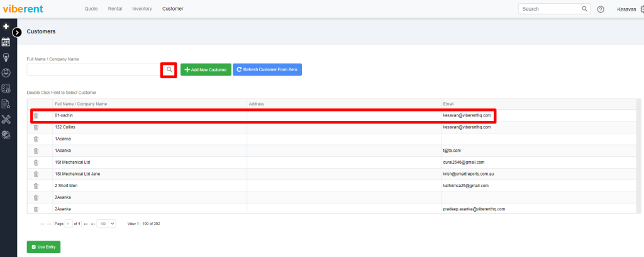Click the search magnifier next to the name field
644x257 pixels.
coord(169,69)
